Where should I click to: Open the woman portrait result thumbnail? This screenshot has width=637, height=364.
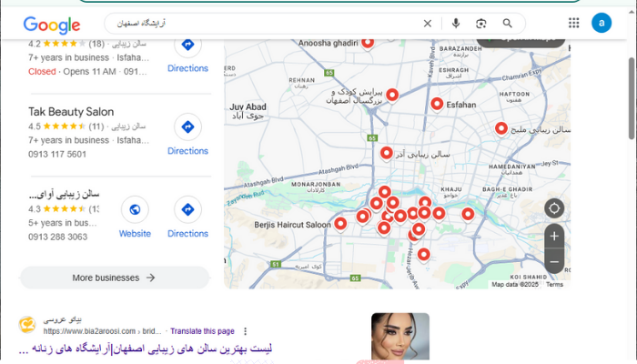click(x=400, y=337)
